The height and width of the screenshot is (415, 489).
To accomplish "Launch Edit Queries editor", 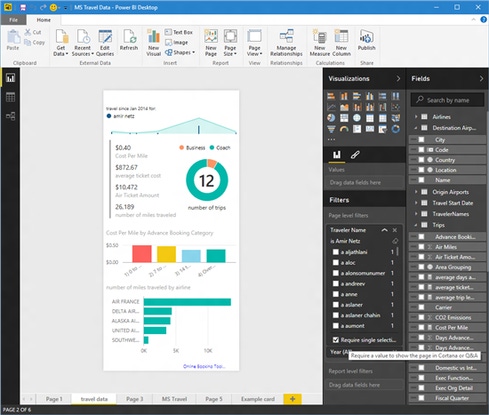I will pos(105,43).
